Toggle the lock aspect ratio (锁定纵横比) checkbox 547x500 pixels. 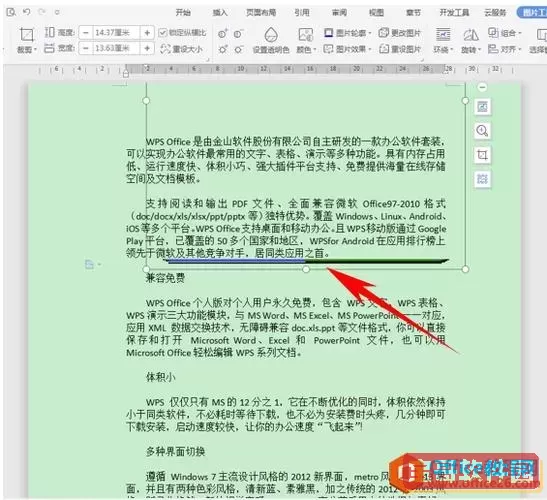163,33
